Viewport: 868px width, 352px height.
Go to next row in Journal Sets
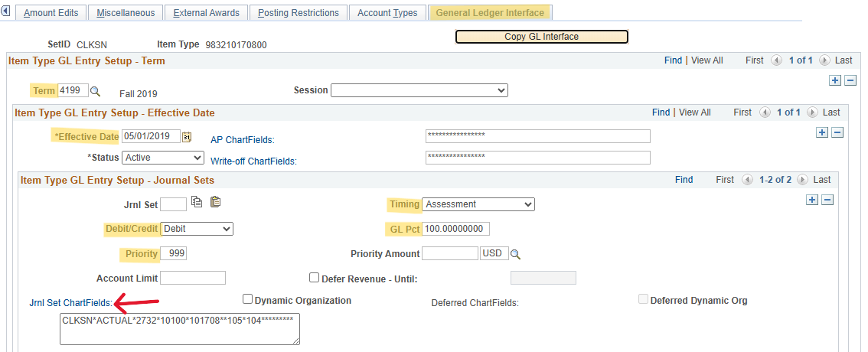coord(803,180)
